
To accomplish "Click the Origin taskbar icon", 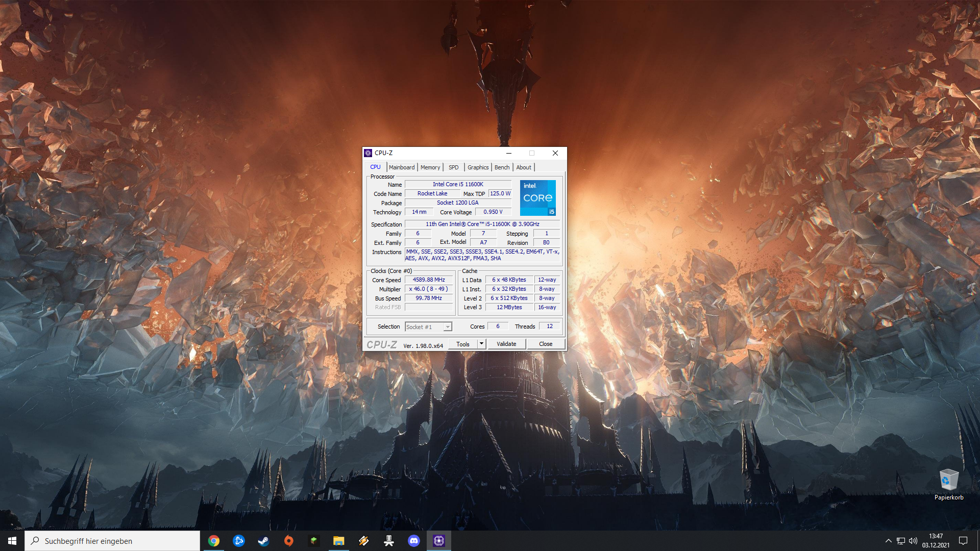I will tap(289, 541).
